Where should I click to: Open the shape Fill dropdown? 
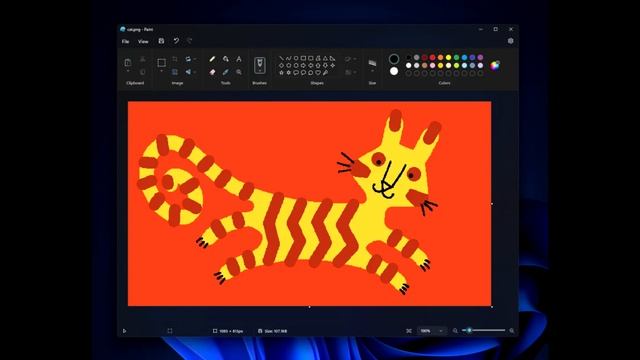pos(350,72)
